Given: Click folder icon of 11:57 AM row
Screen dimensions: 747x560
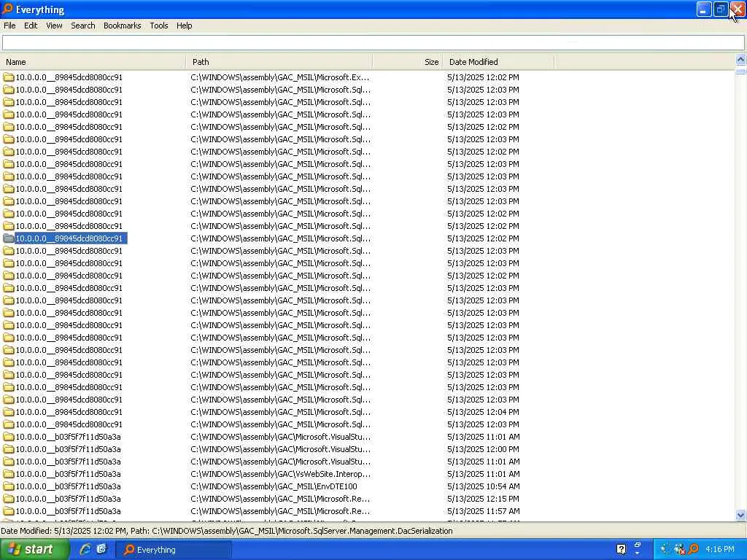Looking at the screenshot, I should click(9, 511).
